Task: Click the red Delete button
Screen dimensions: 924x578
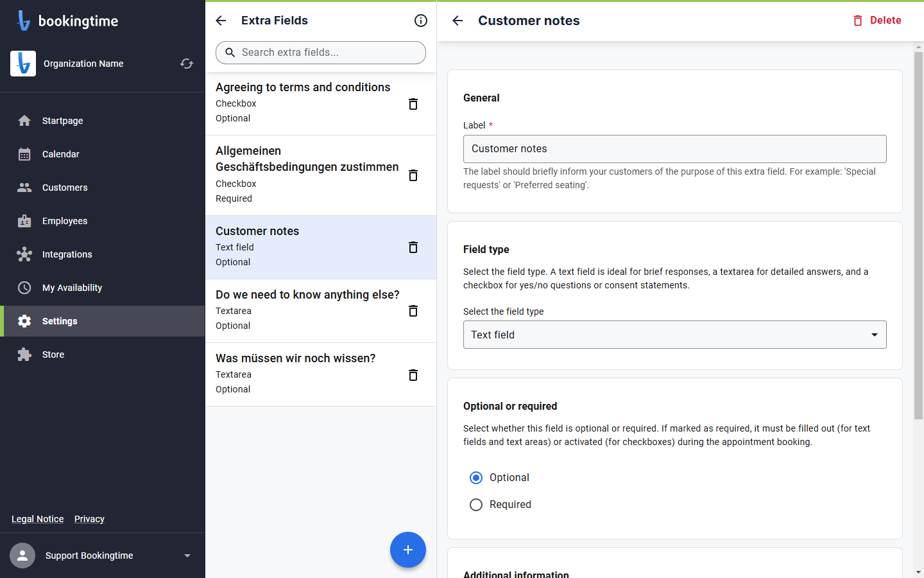Action: [x=877, y=21]
